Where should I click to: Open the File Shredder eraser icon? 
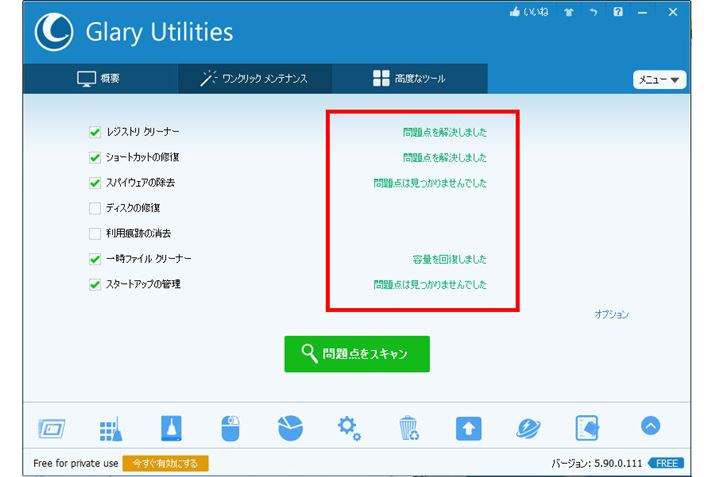click(x=587, y=428)
